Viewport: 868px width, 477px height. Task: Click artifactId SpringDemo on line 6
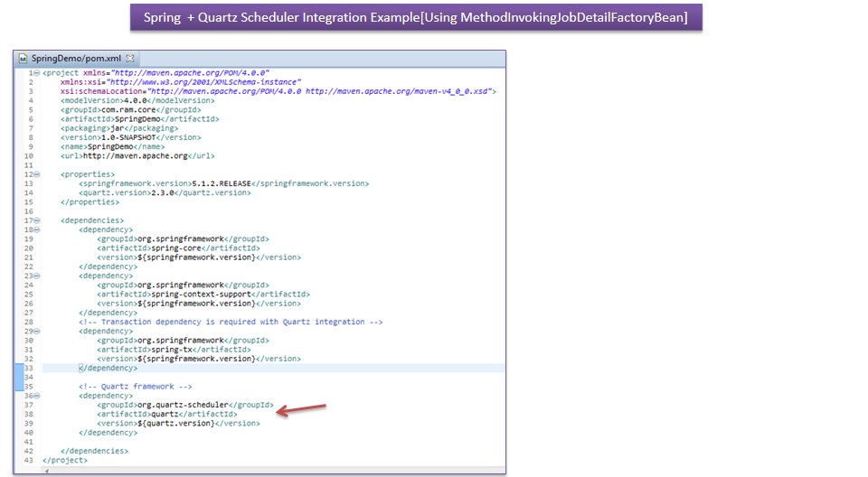(137, 119)
